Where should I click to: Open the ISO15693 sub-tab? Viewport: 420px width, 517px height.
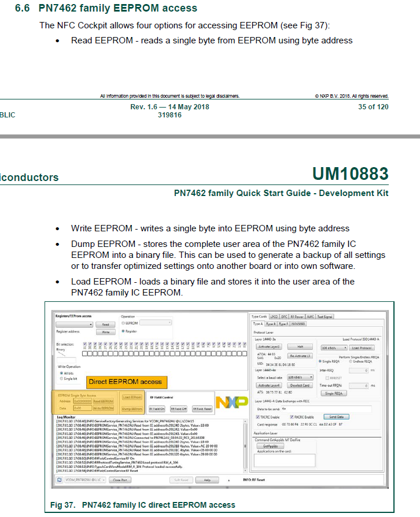[x=298, y=324]
